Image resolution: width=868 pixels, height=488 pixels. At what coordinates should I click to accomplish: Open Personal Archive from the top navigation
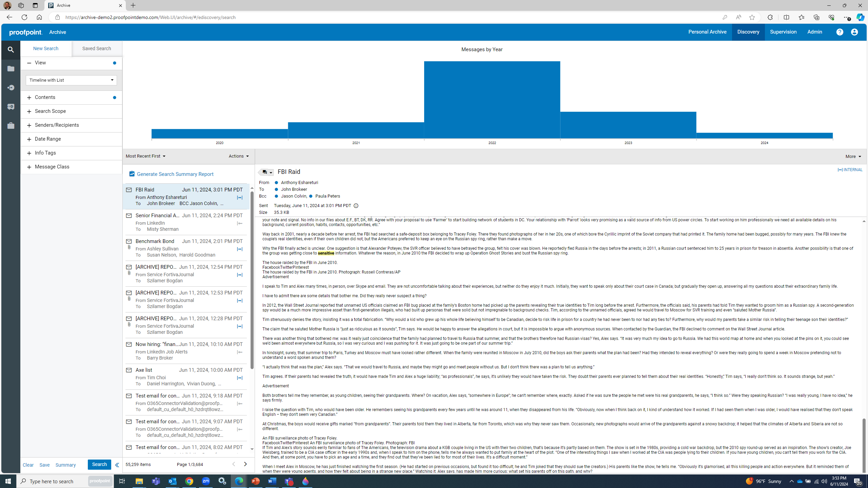coord(707,32)
